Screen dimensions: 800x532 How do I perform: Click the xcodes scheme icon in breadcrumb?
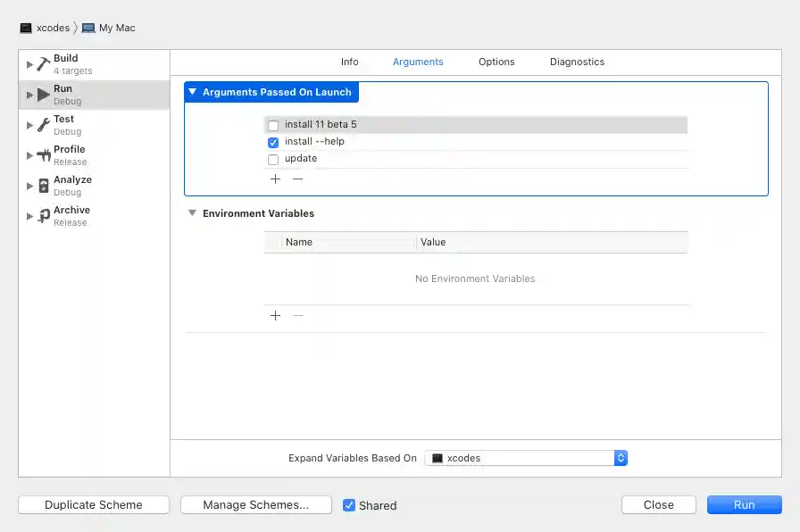click(27, 28)
